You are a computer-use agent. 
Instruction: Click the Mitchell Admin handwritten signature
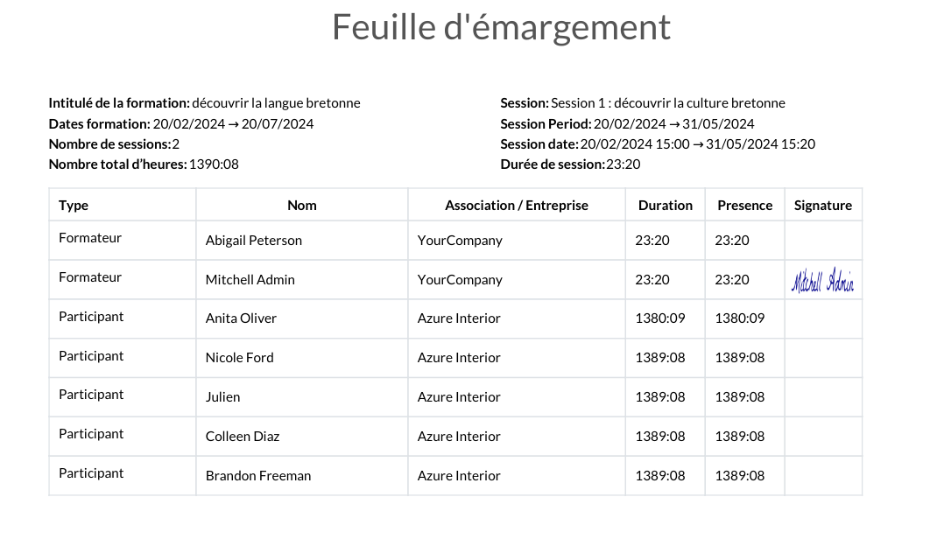pyautogui.click(x=822, y=280)
